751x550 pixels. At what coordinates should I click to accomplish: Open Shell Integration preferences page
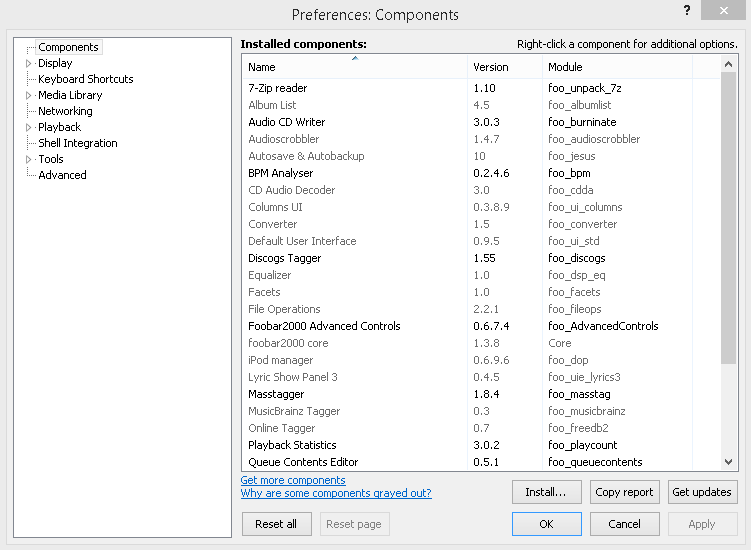78,143
